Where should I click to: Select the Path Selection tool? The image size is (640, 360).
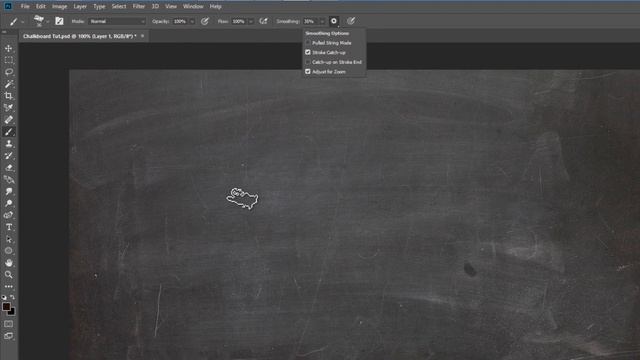click(9, 239)
